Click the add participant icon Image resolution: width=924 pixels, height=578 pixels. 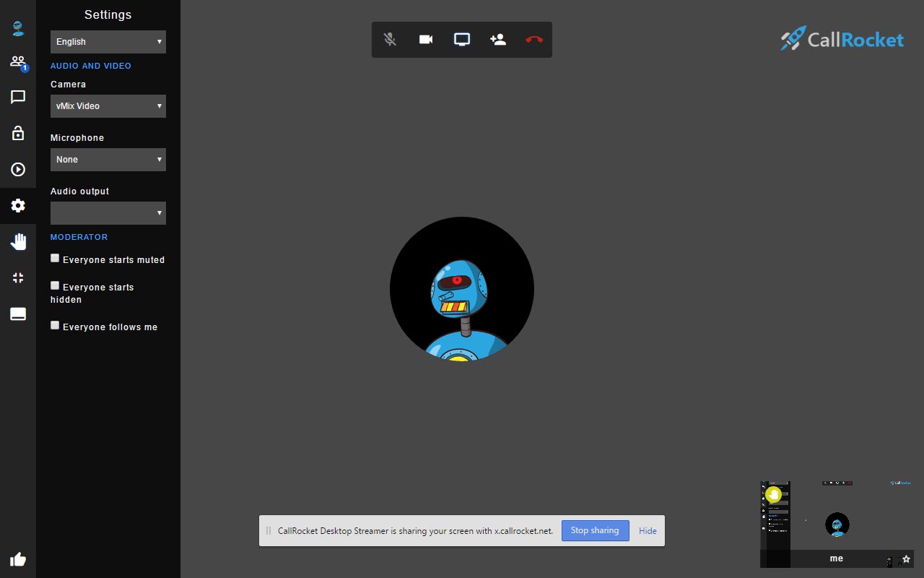pos(497,40)
